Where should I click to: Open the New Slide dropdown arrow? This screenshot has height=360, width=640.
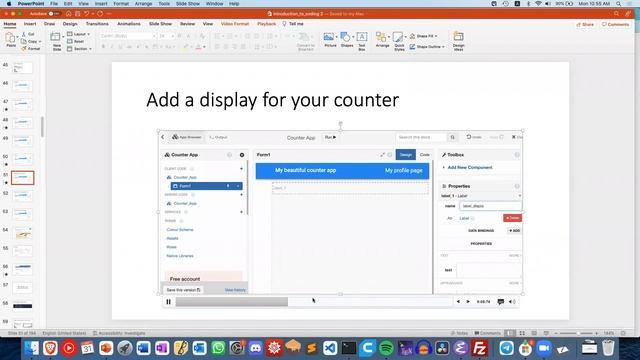62,37
